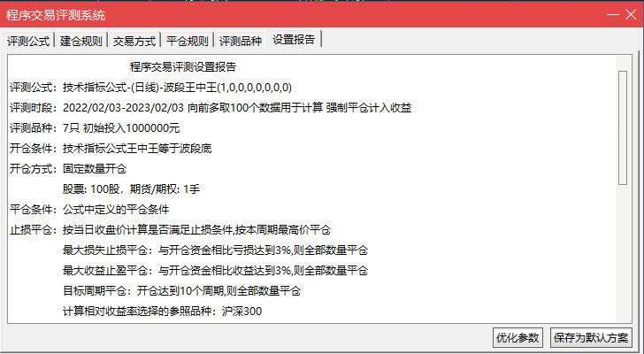Click the 参照品种 沪深300 line
The height and width of the screenshot is (354, 644).
pos(162,312)
